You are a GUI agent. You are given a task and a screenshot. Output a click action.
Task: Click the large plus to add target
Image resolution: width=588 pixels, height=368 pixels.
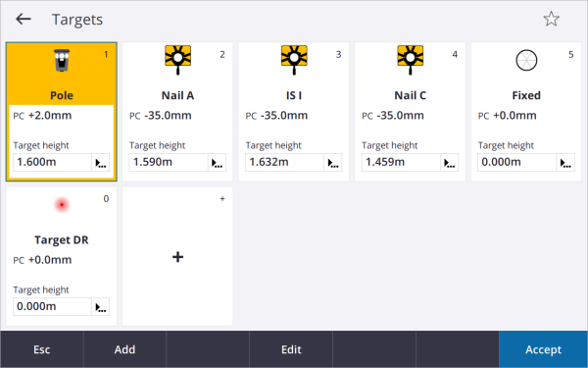(177, 257)
